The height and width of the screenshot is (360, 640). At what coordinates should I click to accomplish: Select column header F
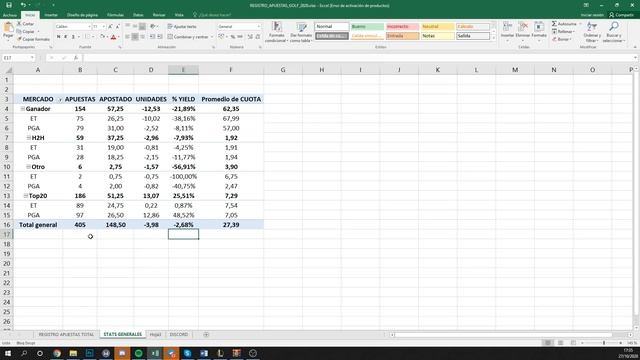click(231, 70)
